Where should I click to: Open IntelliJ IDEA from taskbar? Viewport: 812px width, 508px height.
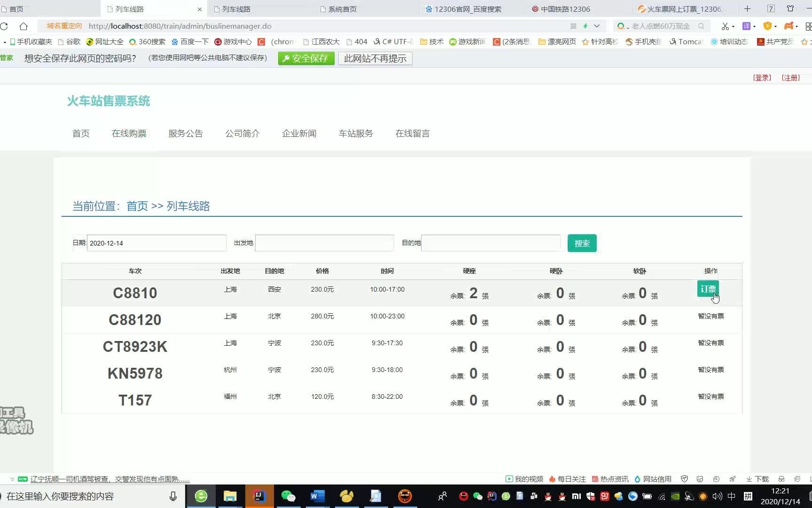coord(259,496)
